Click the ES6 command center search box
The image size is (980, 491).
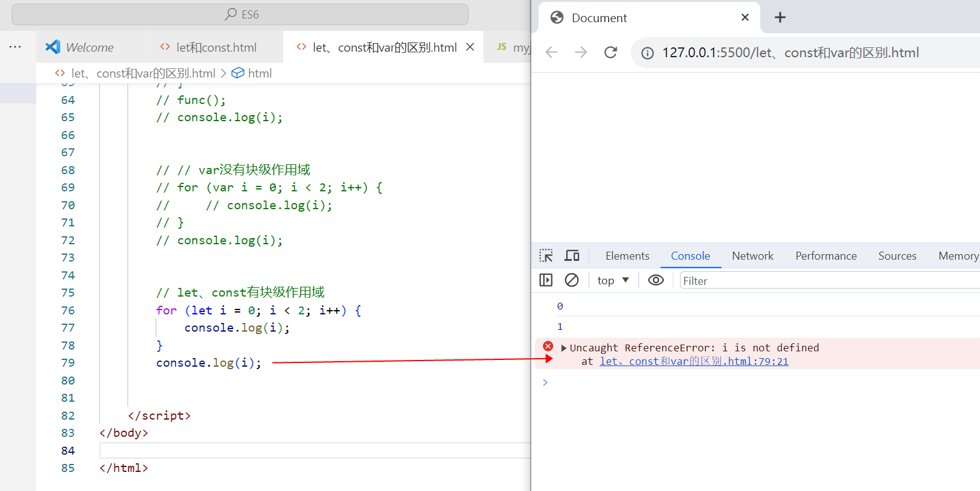click(240, 14)
